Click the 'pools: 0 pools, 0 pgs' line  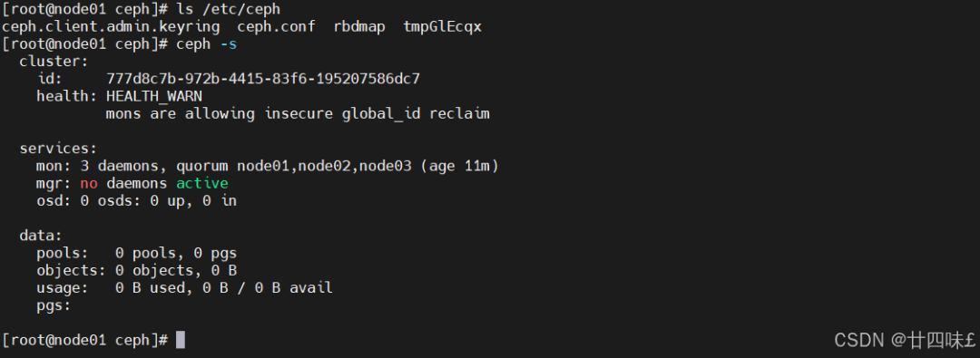pos(137,254)
